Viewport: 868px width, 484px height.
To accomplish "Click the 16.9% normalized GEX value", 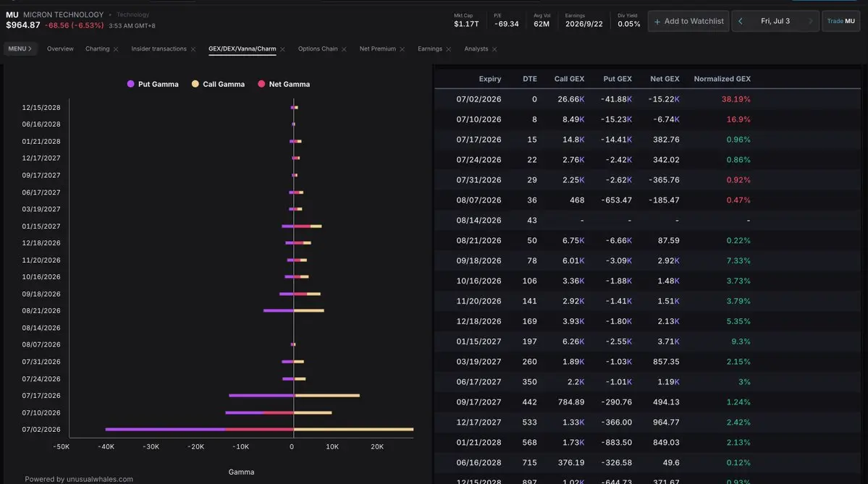I will coord(738,119).
